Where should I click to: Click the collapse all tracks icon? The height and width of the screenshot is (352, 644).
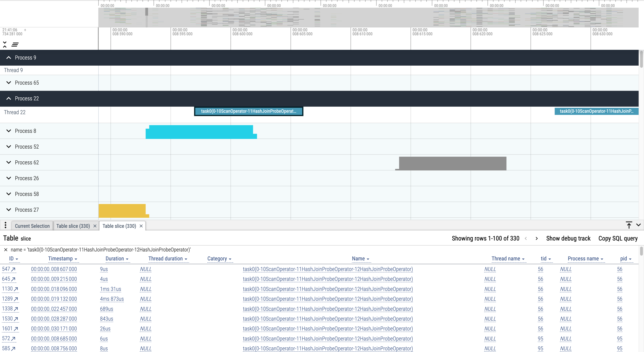(5, 44)
